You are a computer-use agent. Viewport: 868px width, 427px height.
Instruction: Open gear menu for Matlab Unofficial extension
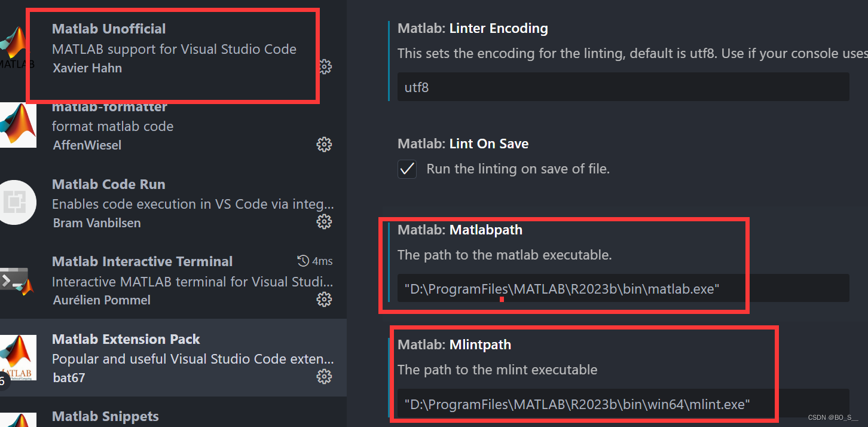pos(325,66)
